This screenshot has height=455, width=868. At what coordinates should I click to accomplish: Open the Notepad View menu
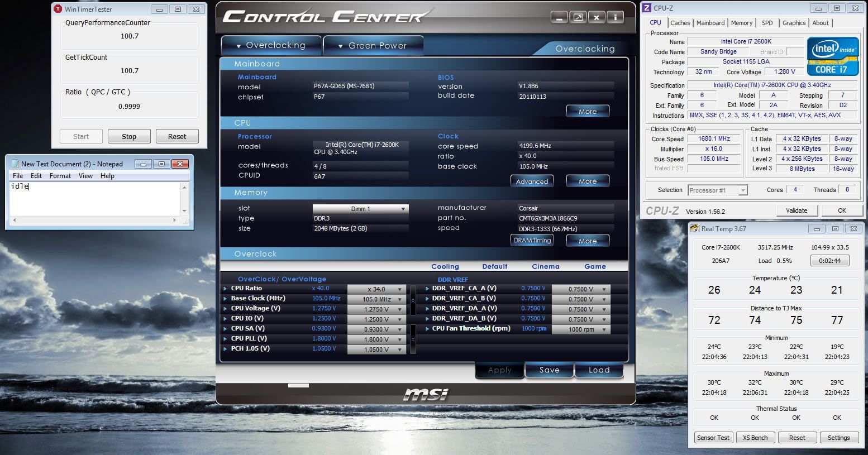[85, 176]
